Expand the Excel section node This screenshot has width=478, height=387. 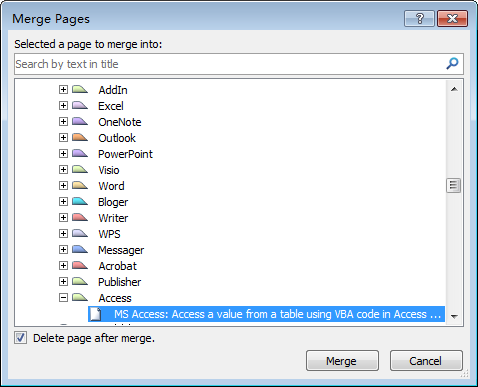63,105
